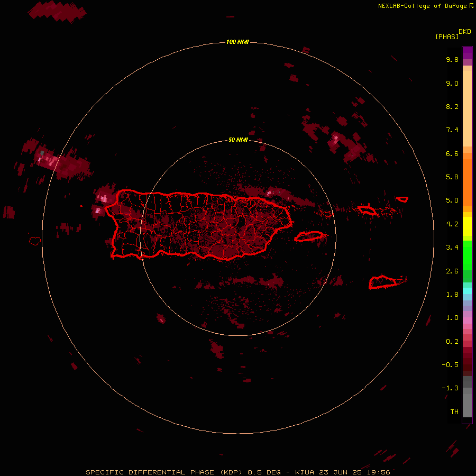Click the [PHAS] legend unit label
Viewport: 476px width, 476px height.
pos(447,36)
